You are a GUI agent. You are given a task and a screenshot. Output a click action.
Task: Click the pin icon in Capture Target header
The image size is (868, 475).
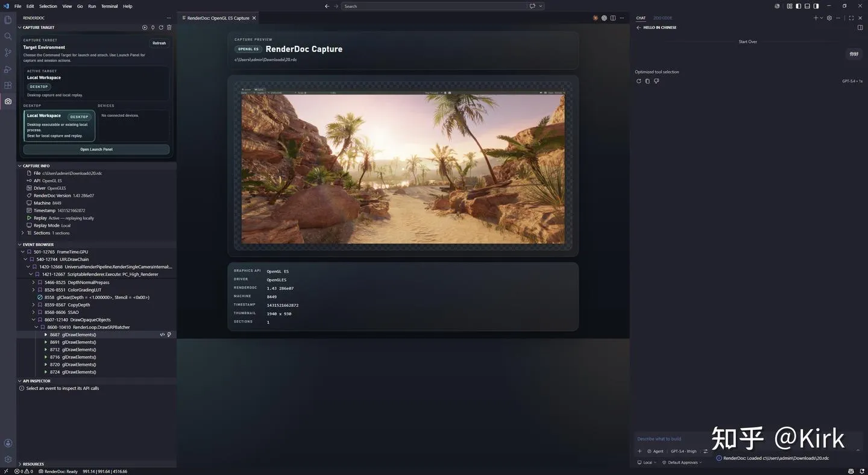coord(153,28)
